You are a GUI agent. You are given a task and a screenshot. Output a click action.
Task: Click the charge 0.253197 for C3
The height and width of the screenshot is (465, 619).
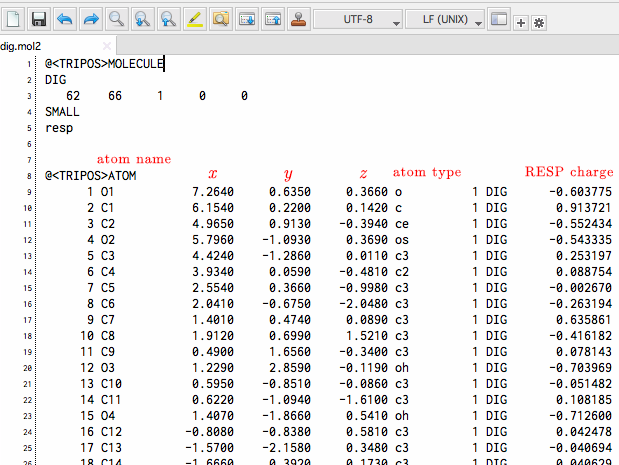pos(584,256)
